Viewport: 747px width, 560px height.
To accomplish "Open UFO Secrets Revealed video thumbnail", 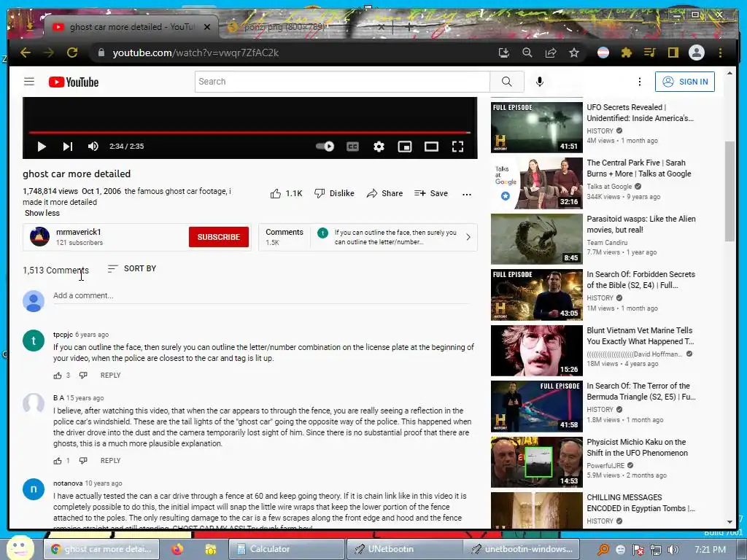I will tap(536, 127).
